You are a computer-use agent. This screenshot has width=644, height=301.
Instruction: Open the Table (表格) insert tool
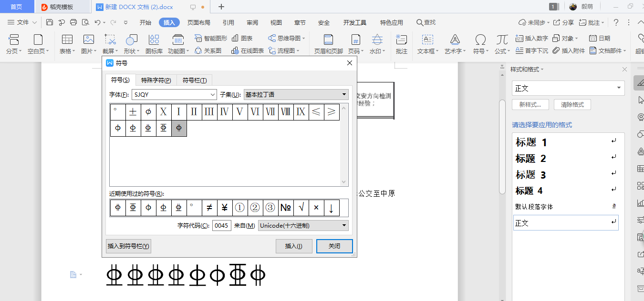pyautogui.click(x=67, y=44)
